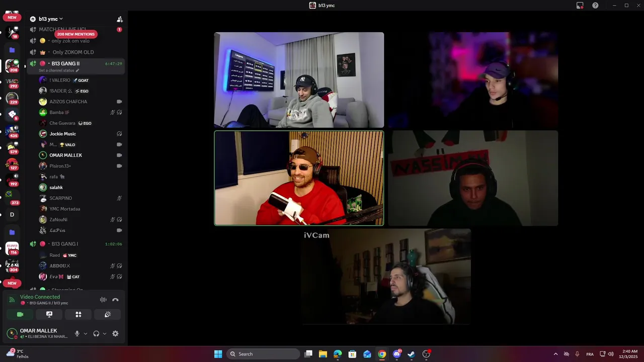Screen dimensions: 644x362
Task: Focus top-left NY cap user video tile
Action: pos(299,80)
